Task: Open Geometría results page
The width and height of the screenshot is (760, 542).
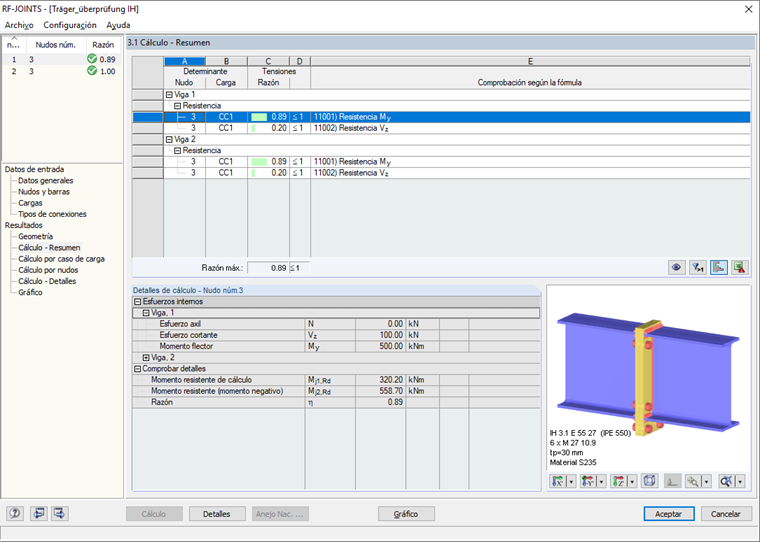Action: point(35,236)
